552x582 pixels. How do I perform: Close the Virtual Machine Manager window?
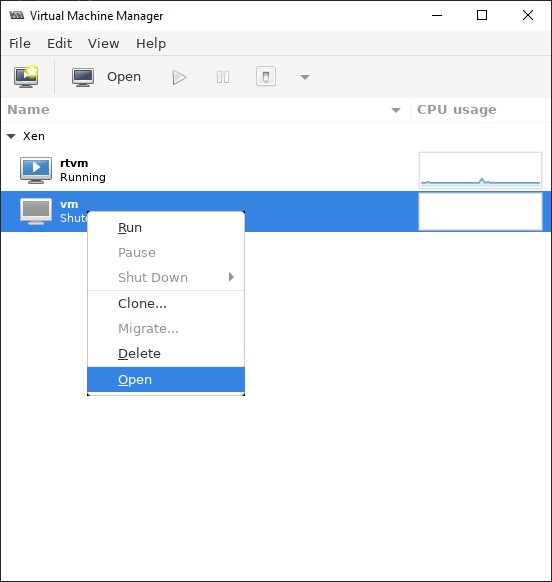[x=527, y=15]
